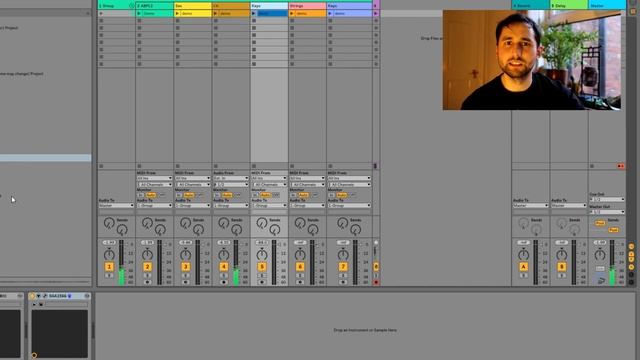Deactivate track 1 with its activator button
Image resolution: width=640 pixels, height=360 pixels.
coord(109,267)
